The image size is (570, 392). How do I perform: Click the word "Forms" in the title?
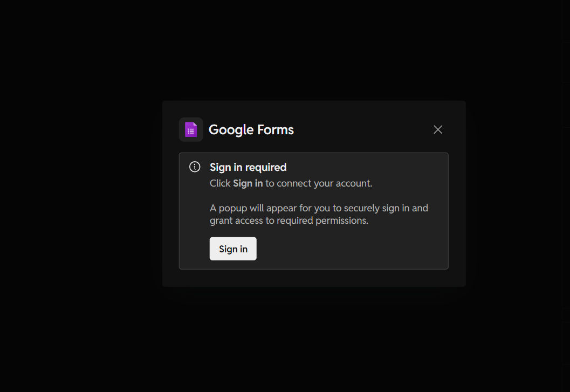click(x=275, y=130)
